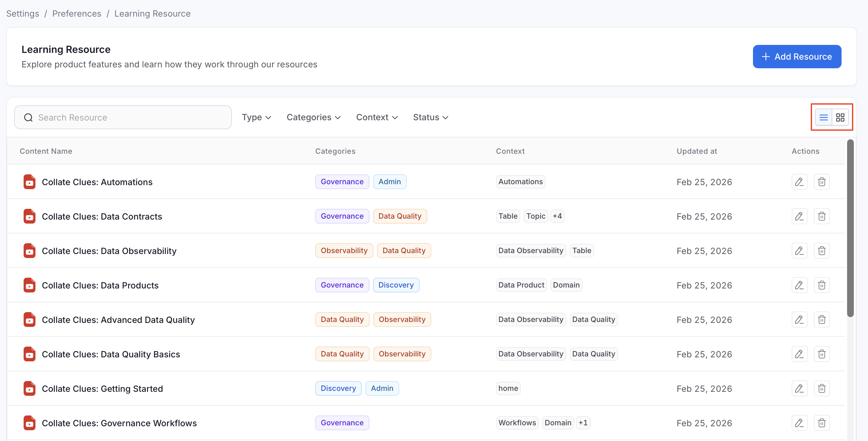This screenshot has height=441, width=868.
Task: Expand the Categories filter dropdown
Action: [x=314, y=117]
